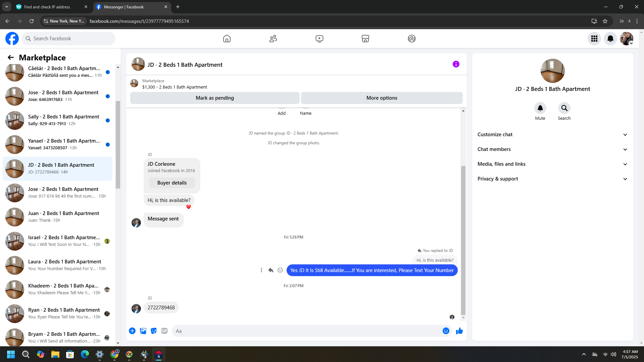Choose a sticker icon in composer
Viewport: 644px width, 362px height.
(x=154, y=331)
